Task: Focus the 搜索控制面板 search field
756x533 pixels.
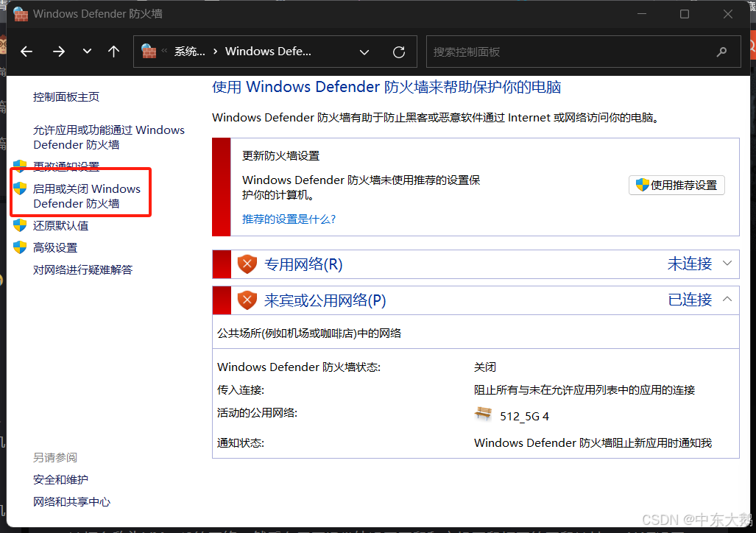Action: [x=584, y=52]
